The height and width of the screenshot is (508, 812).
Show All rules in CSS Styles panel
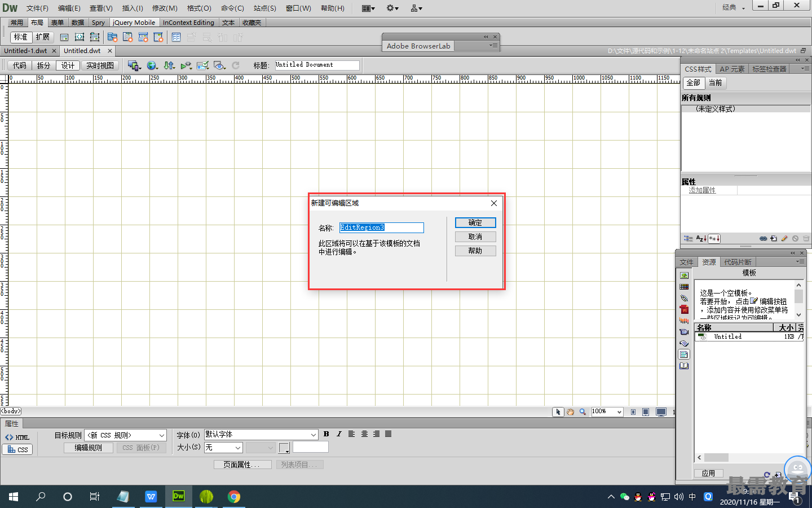[x=694, y=83]
